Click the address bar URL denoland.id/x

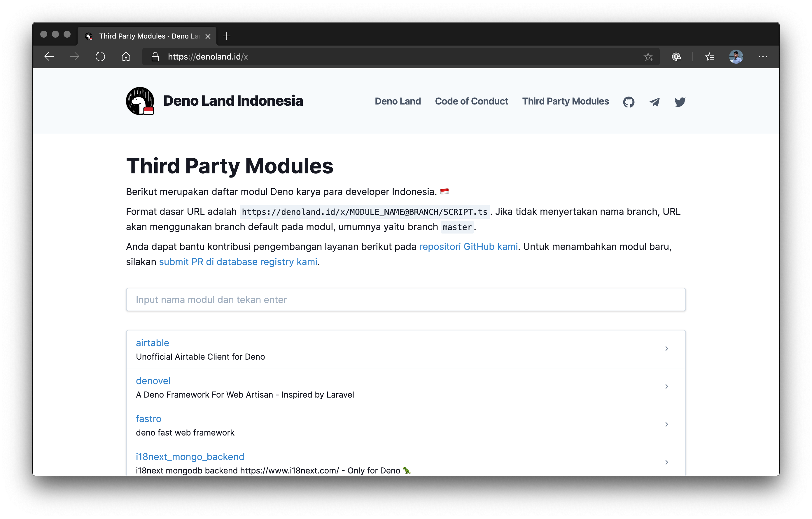pos(208,57)
